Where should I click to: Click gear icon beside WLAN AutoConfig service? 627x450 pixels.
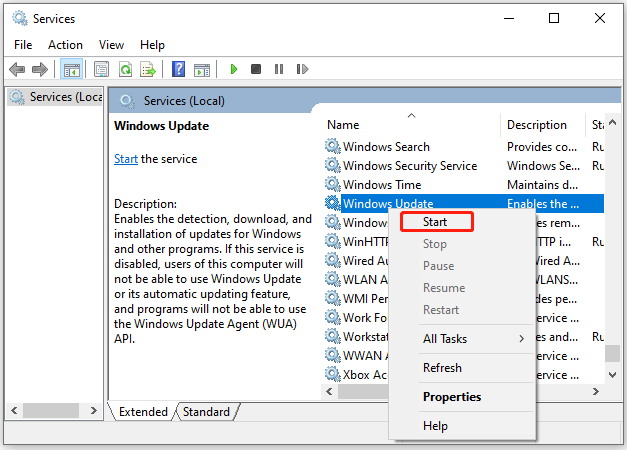(332, 279)
